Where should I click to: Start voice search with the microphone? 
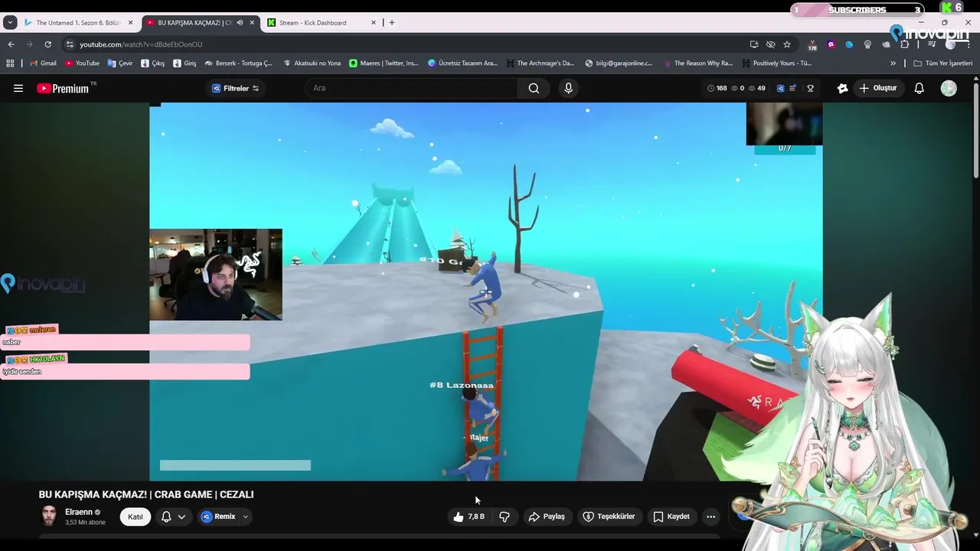568,88
